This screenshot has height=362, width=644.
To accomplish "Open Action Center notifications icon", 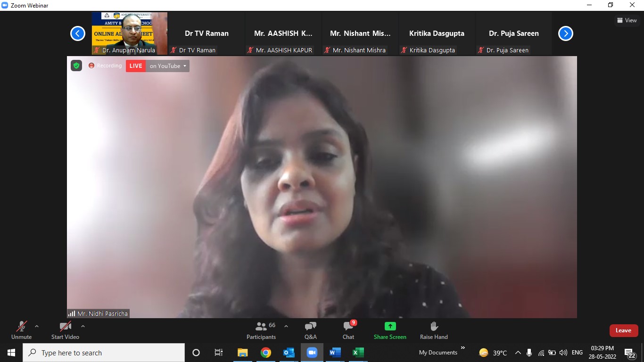I will tap(630, 354).
